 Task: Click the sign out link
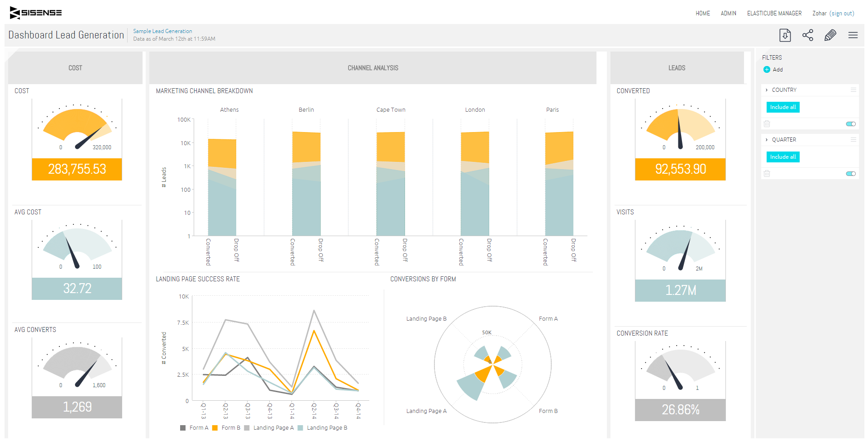pyautogui.click(x=842, y=14)
